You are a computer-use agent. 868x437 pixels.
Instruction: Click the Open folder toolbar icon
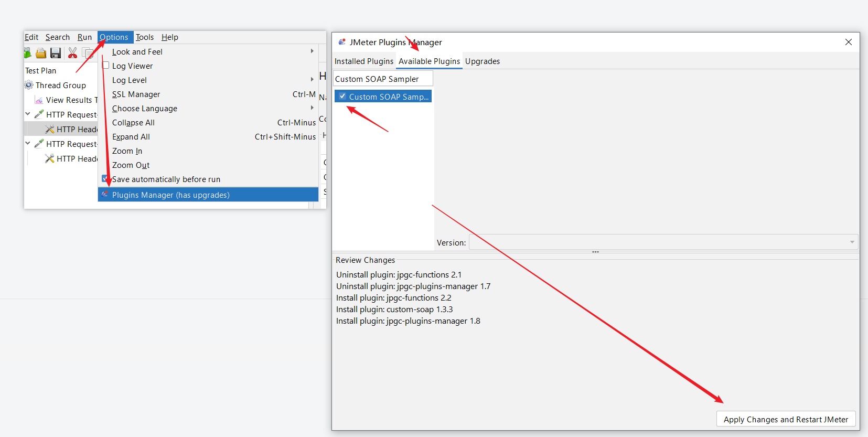click(x=41, y=53)
